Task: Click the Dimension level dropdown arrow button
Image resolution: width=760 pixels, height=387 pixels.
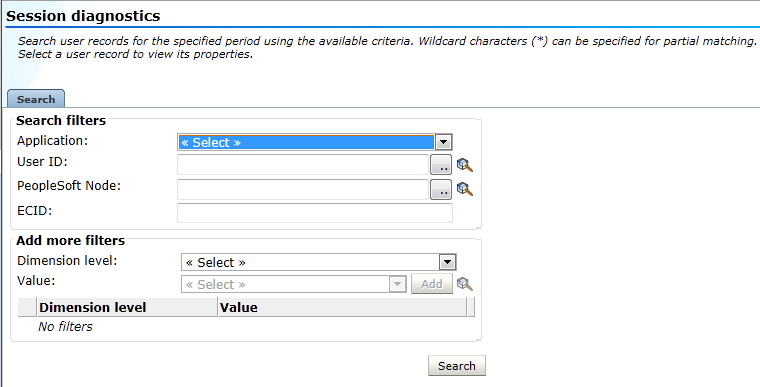Action: tap(447, 262)
